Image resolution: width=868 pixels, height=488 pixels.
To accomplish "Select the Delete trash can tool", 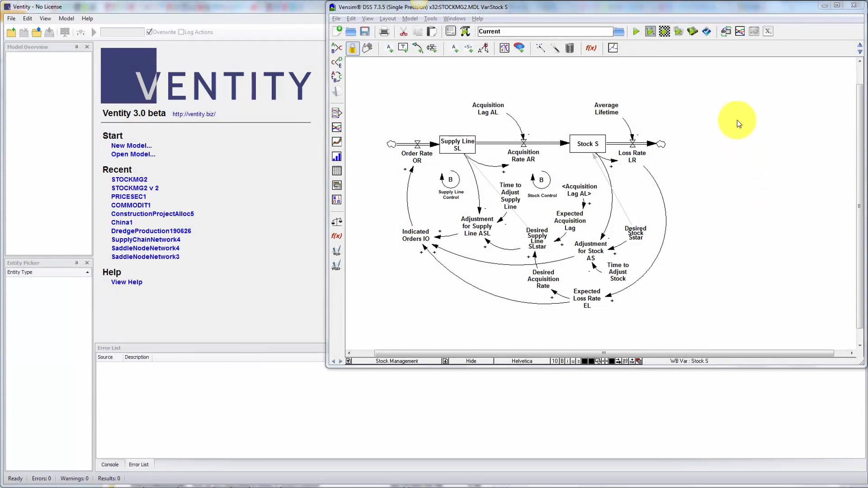I will (569, 48).
